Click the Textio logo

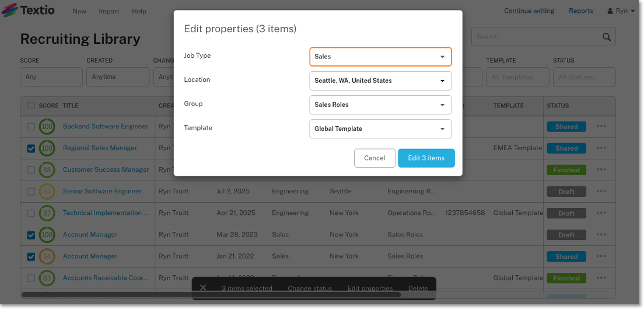[x=29, y=11]
